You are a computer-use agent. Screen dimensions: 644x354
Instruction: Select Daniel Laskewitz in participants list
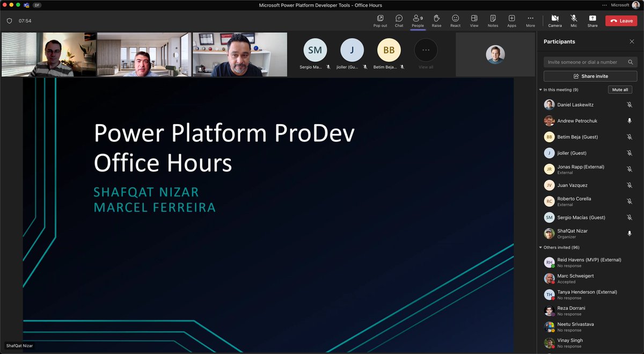coord(590,105)
